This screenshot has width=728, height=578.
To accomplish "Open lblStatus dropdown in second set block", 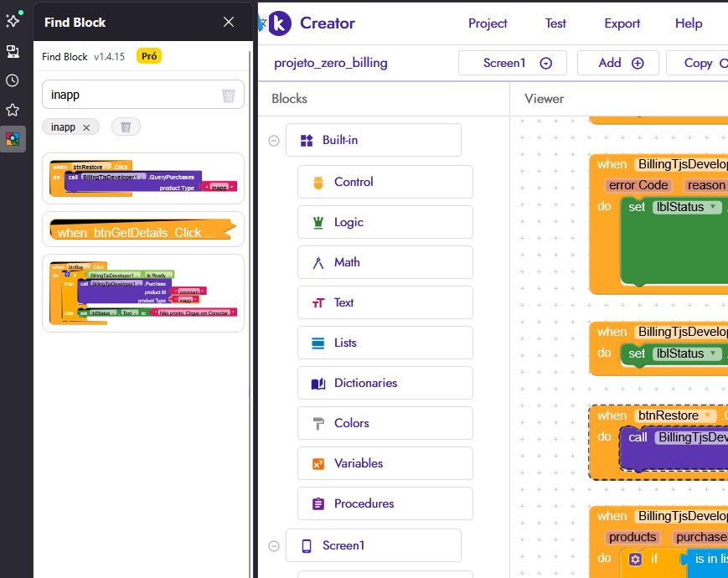I will (687, 354).
